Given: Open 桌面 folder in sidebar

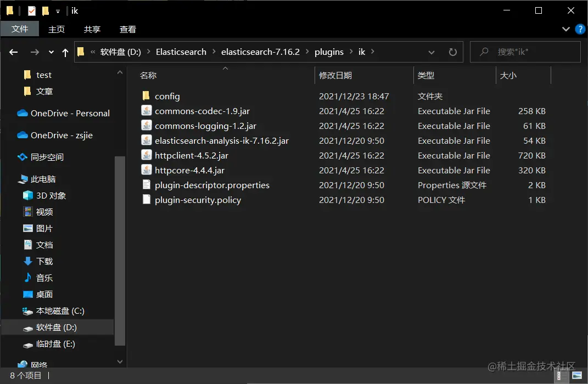Looking at the screenshot, I should 38,295.
